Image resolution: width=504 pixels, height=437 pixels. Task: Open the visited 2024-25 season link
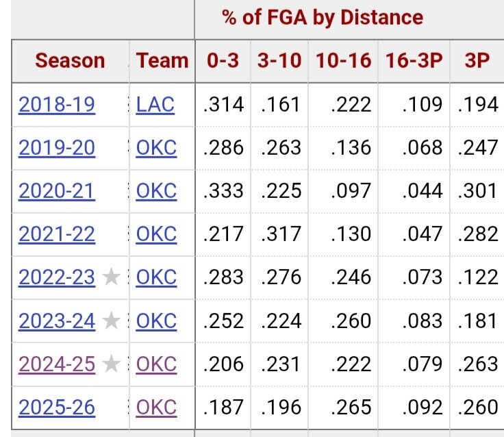(x=57, y=364)
